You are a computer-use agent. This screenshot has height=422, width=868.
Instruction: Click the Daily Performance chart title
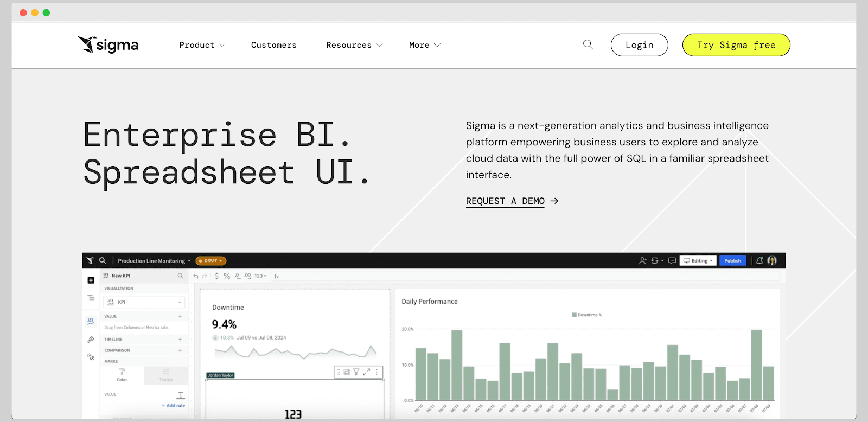[x=430, y=302]
